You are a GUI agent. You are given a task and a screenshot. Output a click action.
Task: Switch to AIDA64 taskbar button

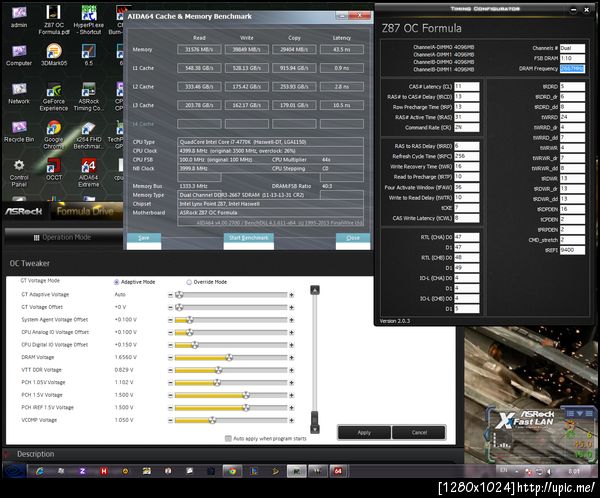338,471
